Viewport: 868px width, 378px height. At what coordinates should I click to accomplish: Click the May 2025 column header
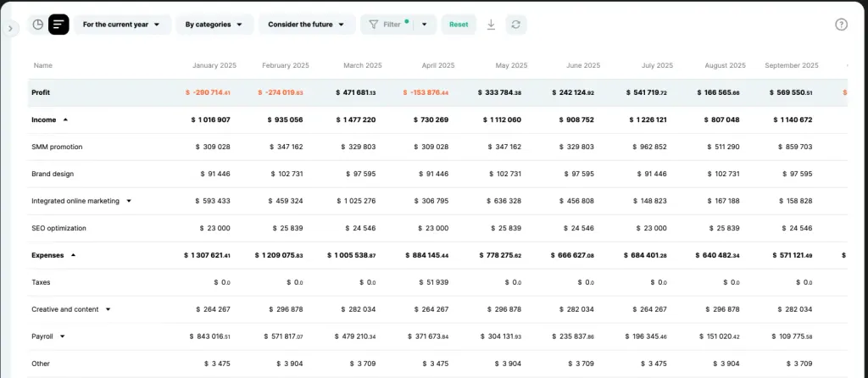pyautogui.click(x=511, y=65)
